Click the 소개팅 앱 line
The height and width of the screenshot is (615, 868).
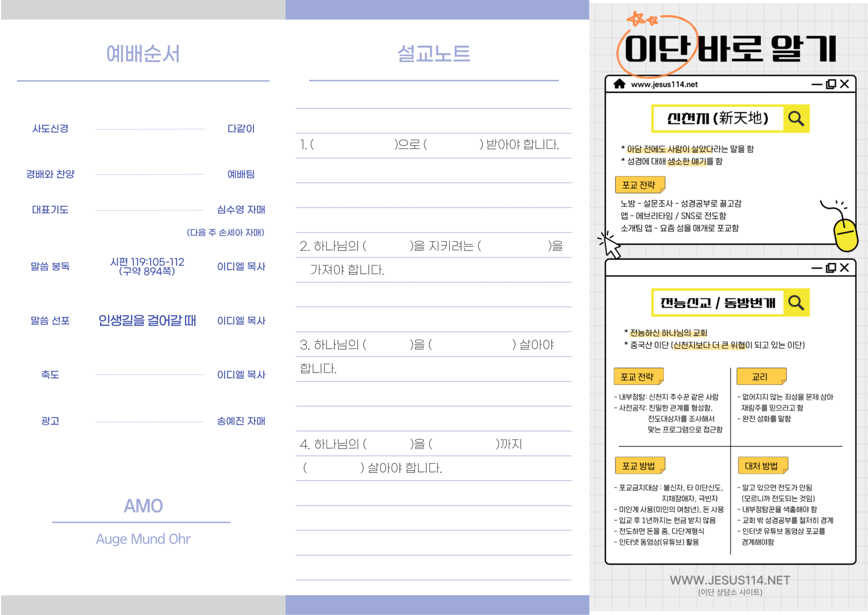pos(680,228)
